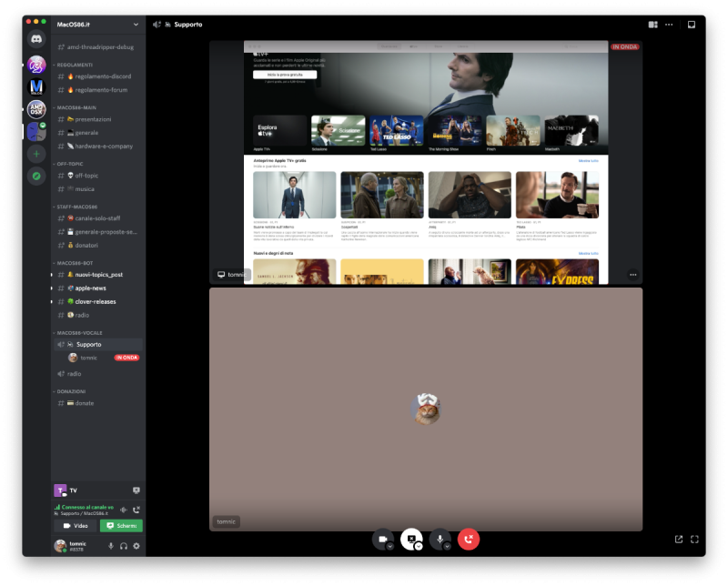
Task: Select tomnic under Supporto channel
Action: coord(104,358)
